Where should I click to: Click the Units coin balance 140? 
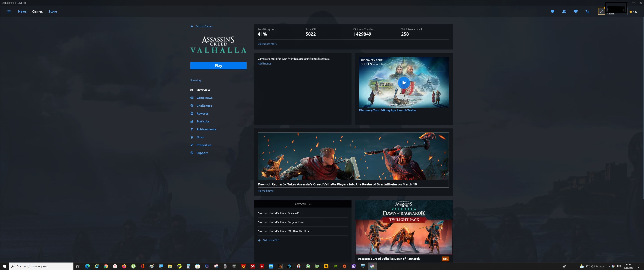pos(633,11)
